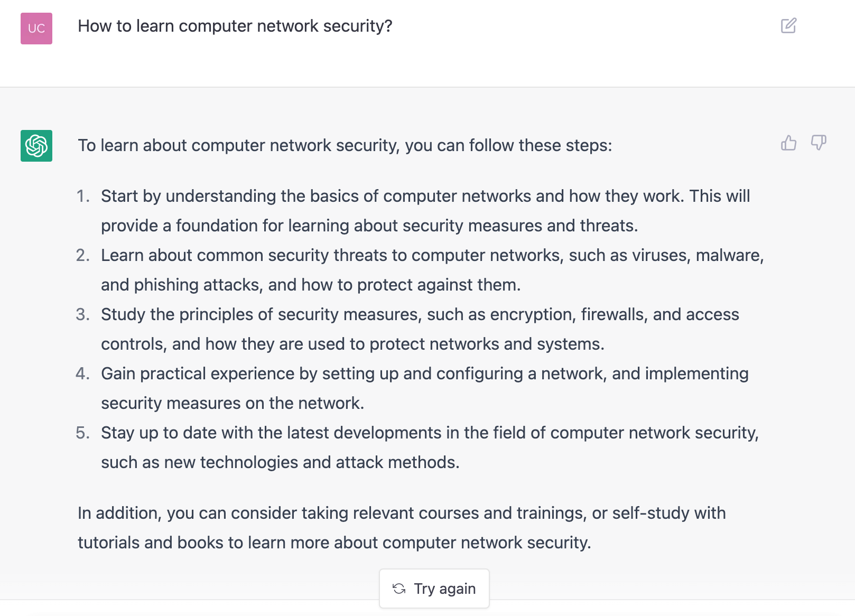Click the circular arrows regenerate icon
855x616 pixels.
pos(399,589)
